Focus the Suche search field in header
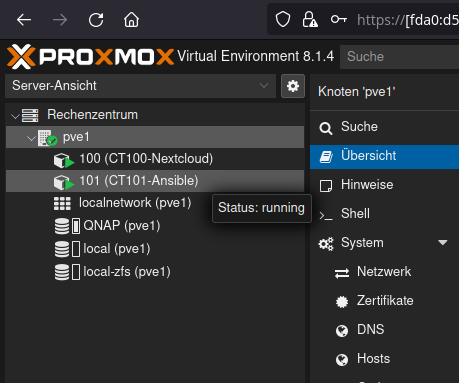Viewport: 459px width, 383px height. [399, 57]
